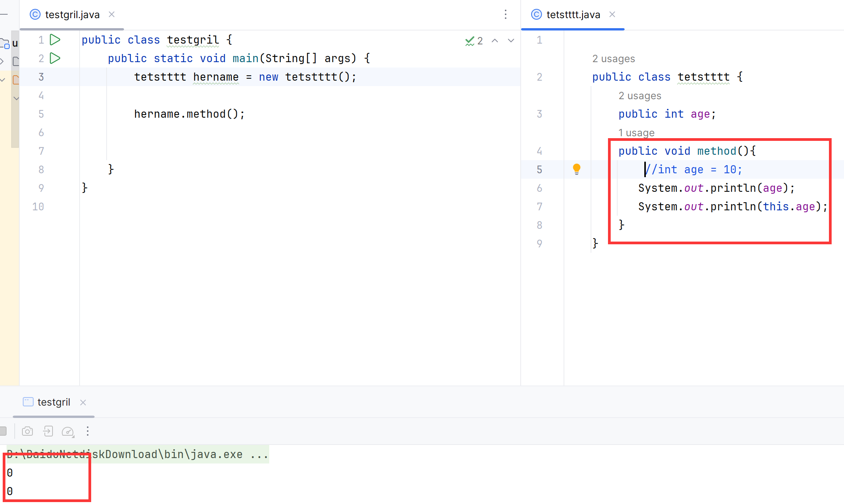Click the camera icon in run toolbar
Image resolution: width=844 pixels, height=504 pixels.
tap(27, 431)
